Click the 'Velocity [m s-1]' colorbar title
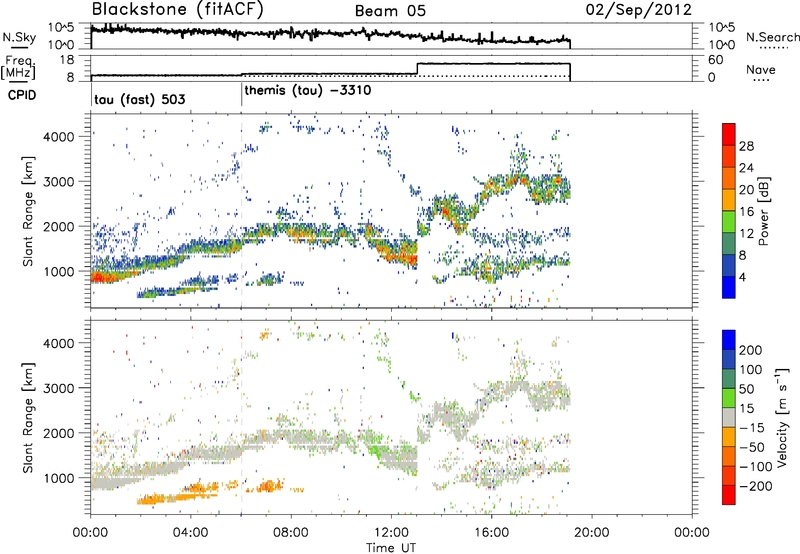This screenshot has width=800, height=554. [783, 417]
